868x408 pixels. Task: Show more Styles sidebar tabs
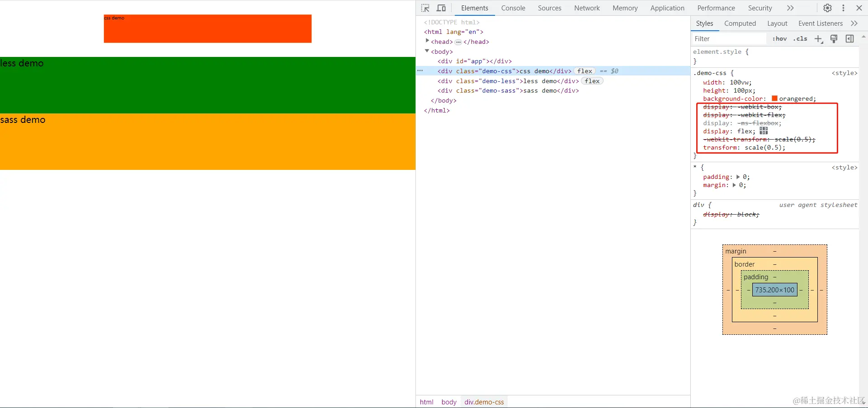pyautogui.click(x=854, y=23)
